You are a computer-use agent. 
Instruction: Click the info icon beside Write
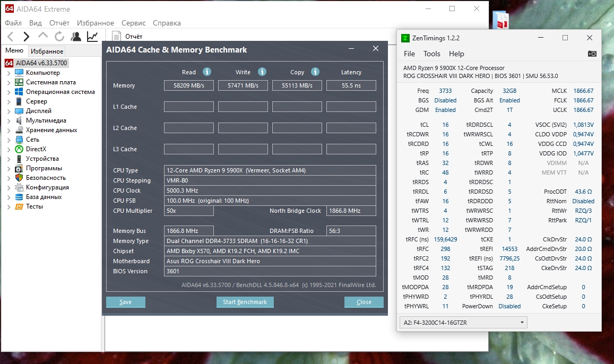(262, 72)
